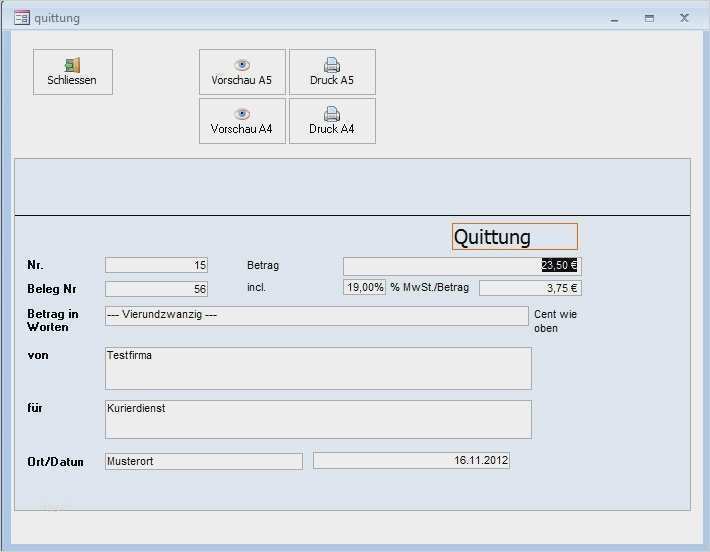The image size is (710, 552).
Task: Click the Betrag field with 23,50 €
Action: click(462, 266)
